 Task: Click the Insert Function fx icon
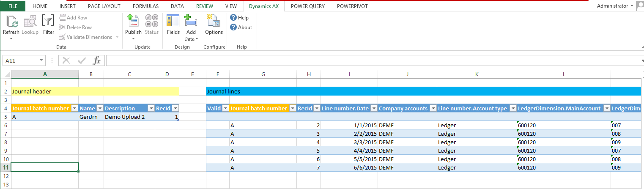tap(97, 60)
